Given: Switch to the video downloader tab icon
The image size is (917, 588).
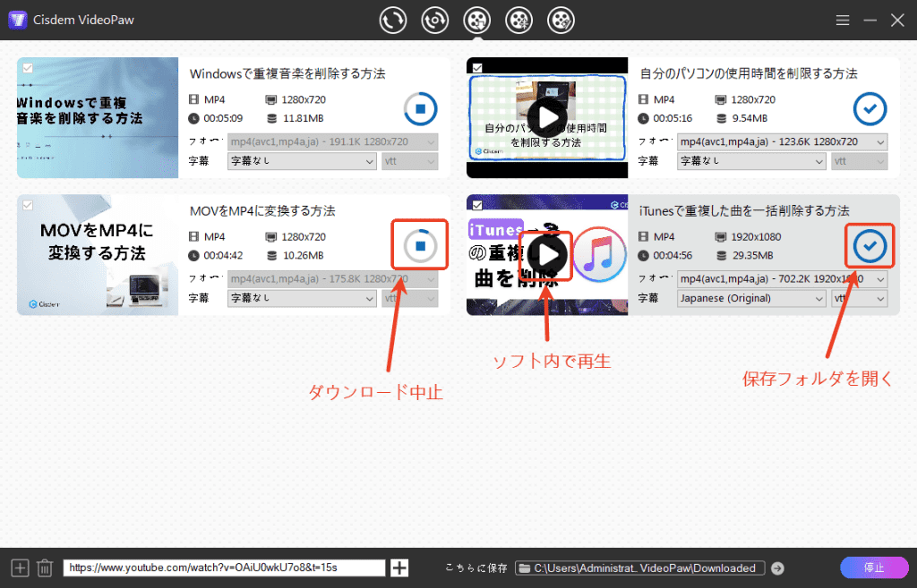Looking at the screenshot, I should coord(476,21).
